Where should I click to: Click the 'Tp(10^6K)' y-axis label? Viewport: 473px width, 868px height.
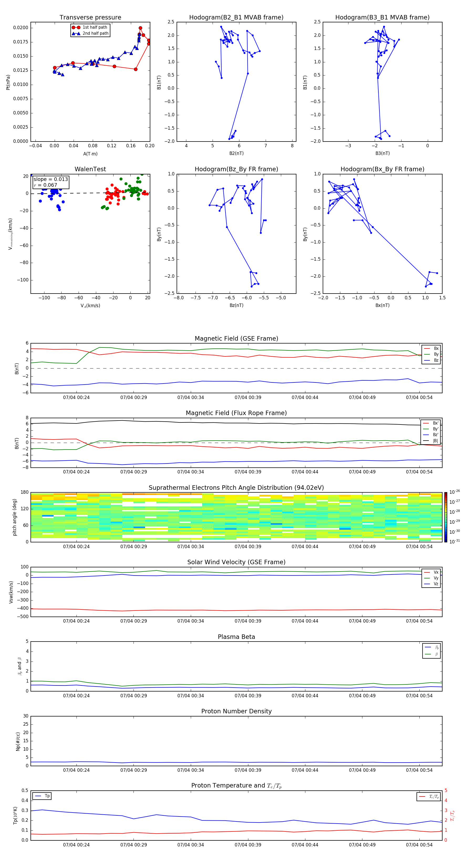[15, 815]
